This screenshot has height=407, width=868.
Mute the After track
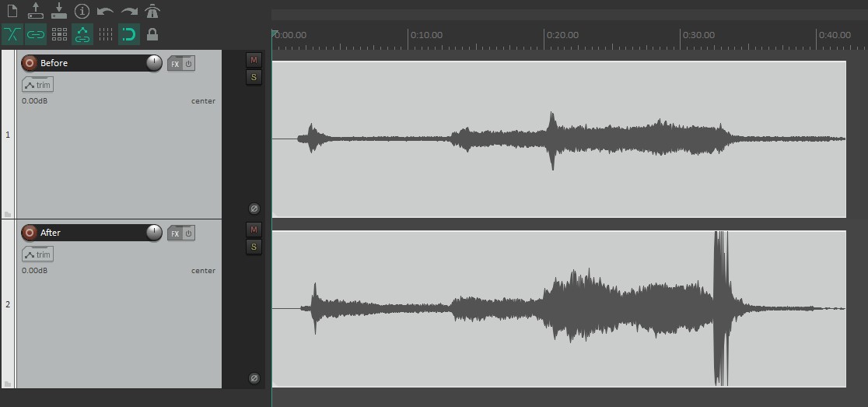click(254, 230)
